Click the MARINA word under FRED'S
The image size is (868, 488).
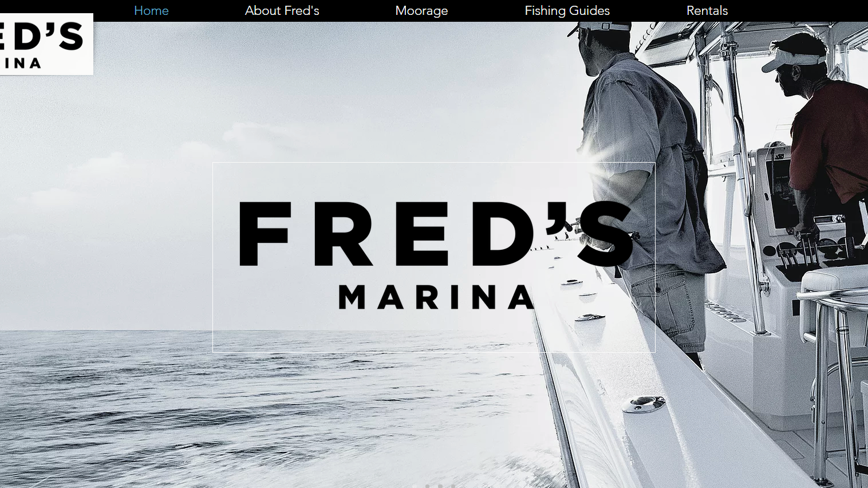pyautogui.click(x=437, y=297)
